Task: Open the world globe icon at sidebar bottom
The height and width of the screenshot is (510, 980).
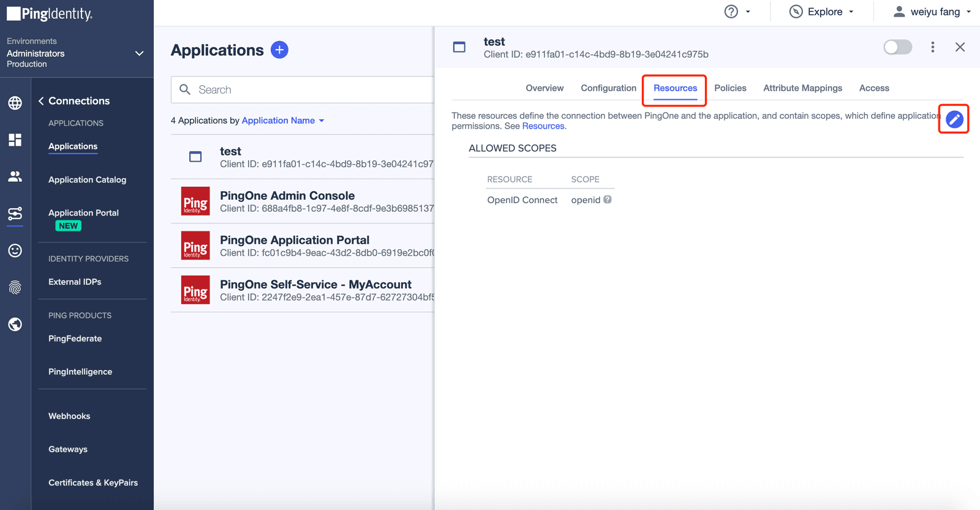Action: [15, 324]
